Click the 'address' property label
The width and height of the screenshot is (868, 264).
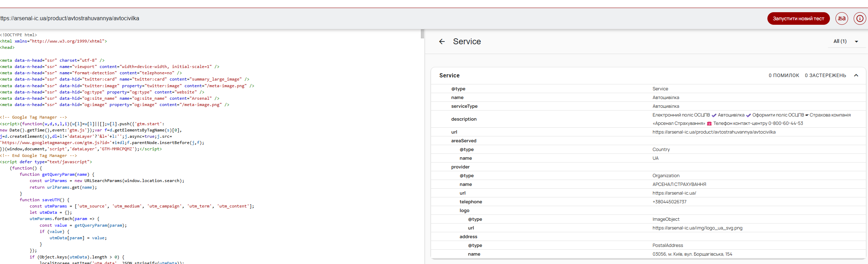click(x=468, y=237)
